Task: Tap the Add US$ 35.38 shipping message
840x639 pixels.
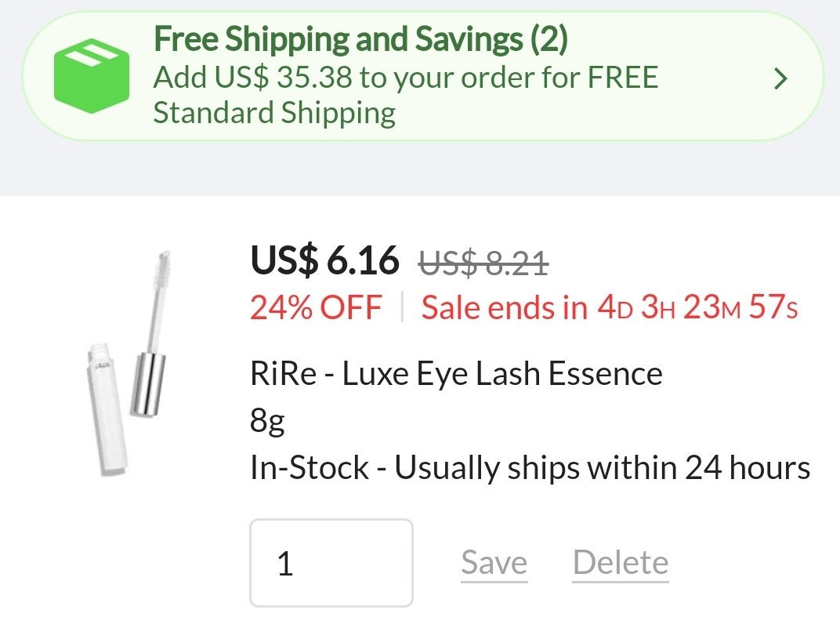Action: click(405, 78)
